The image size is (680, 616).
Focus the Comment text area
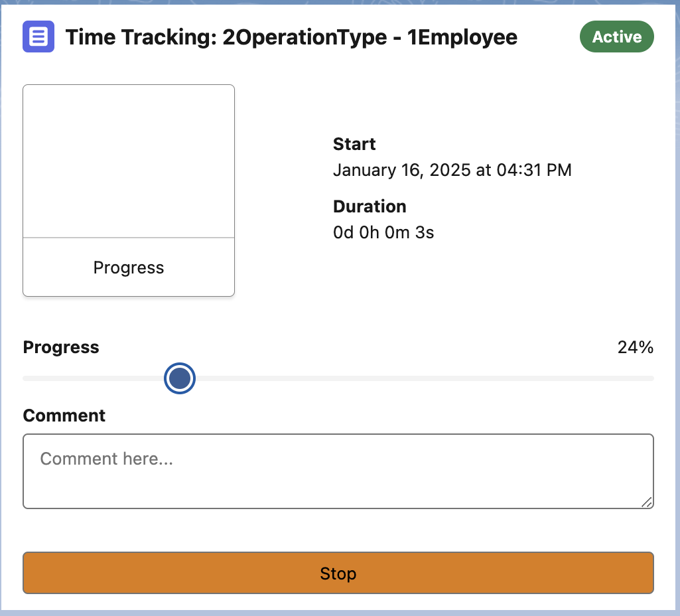pyautogui.click(x=338, y=471)
